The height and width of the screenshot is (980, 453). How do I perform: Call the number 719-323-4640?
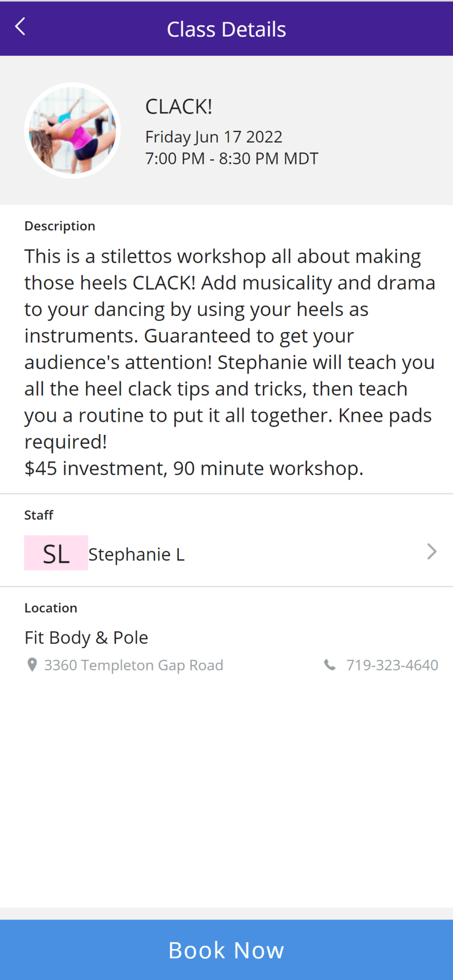coord(392,665)
